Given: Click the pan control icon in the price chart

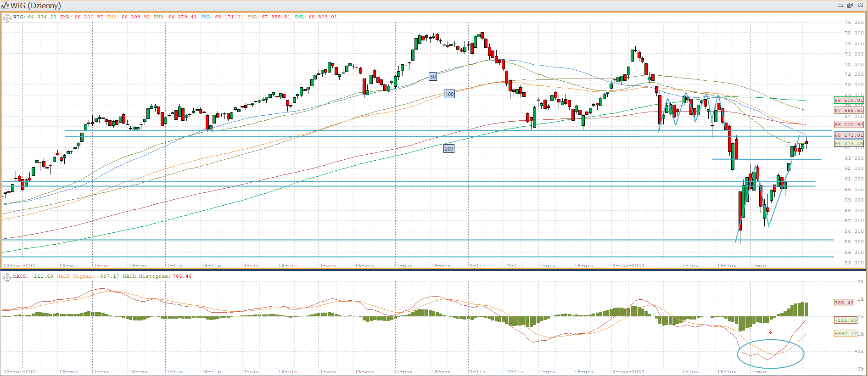Looking at the screenshot, I should coord(7,18).
